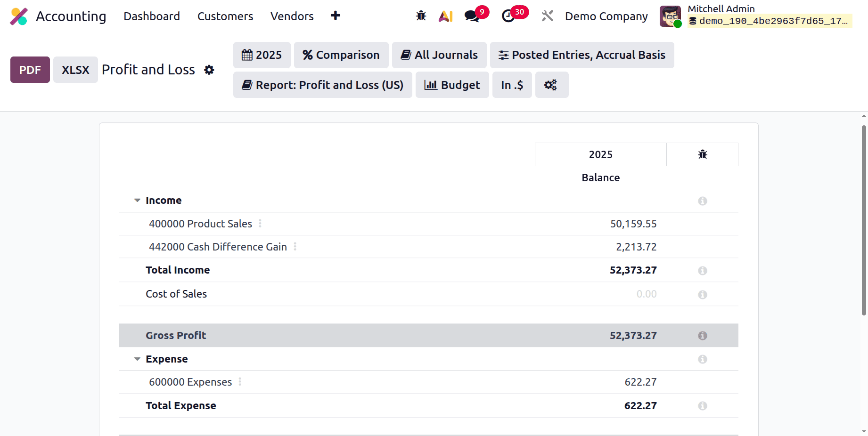Click the AI assistant icon

click(445, 16)
